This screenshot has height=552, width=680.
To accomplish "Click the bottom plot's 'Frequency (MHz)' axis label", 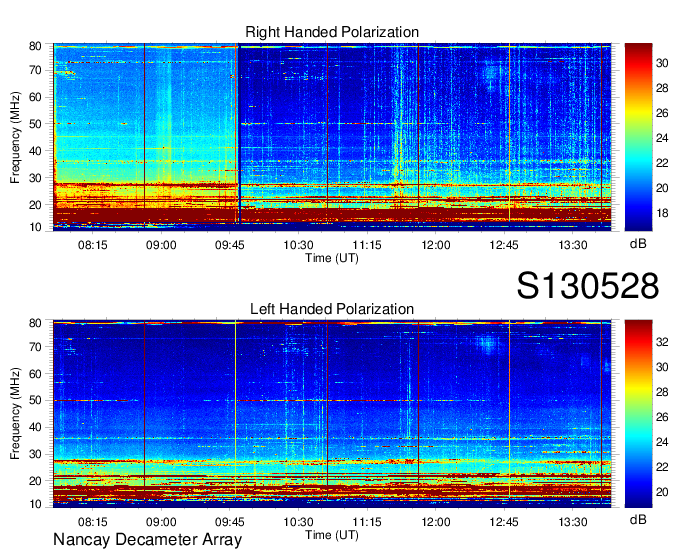I will (x=15, y=414).
